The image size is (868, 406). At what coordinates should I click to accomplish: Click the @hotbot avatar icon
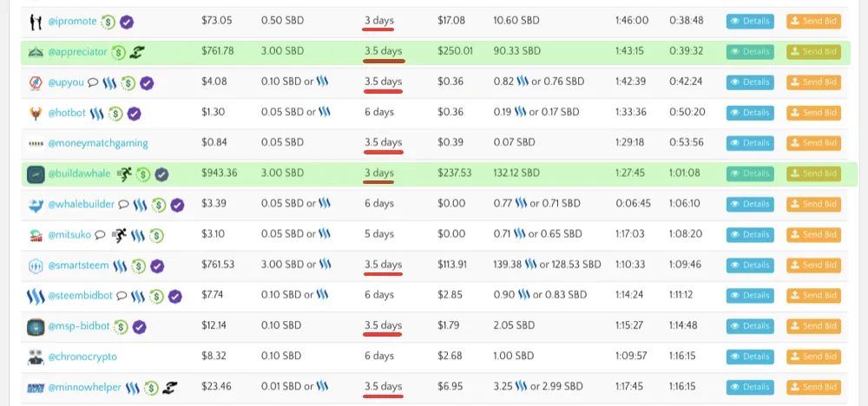36,114
